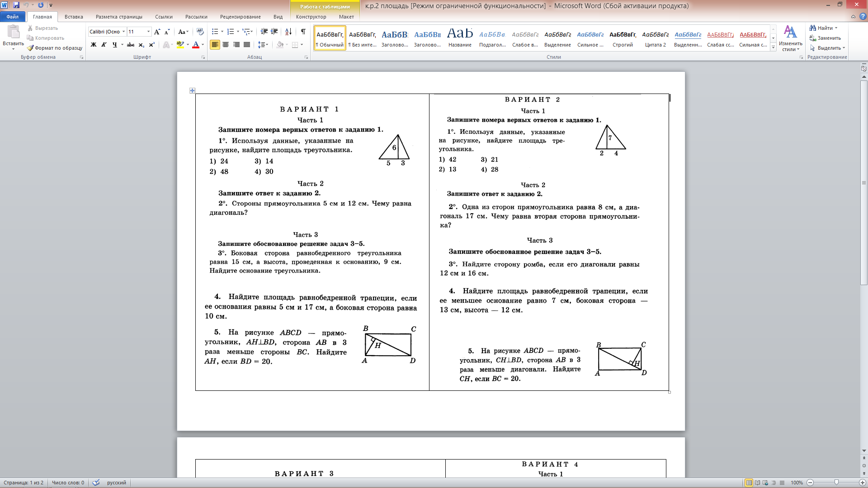This screenshot has width=868, height=488.
Task: Switch to web layout view icon
Action: click(x=766, y=483)
